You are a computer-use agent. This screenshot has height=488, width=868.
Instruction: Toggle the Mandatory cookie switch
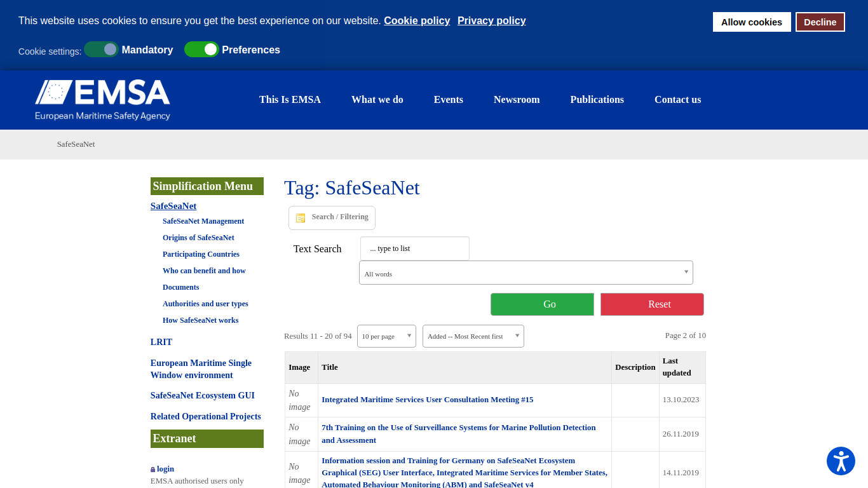click(x=101, y=50)
